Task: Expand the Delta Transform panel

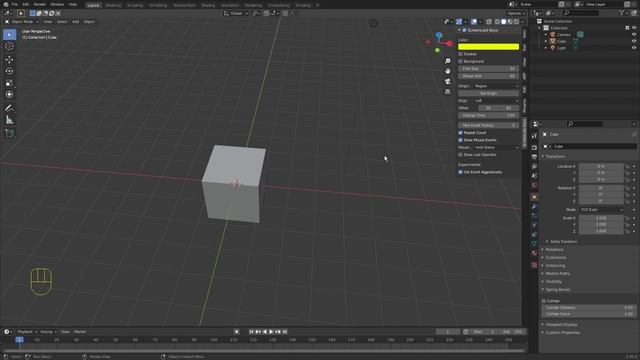Action: pos(563,242)
